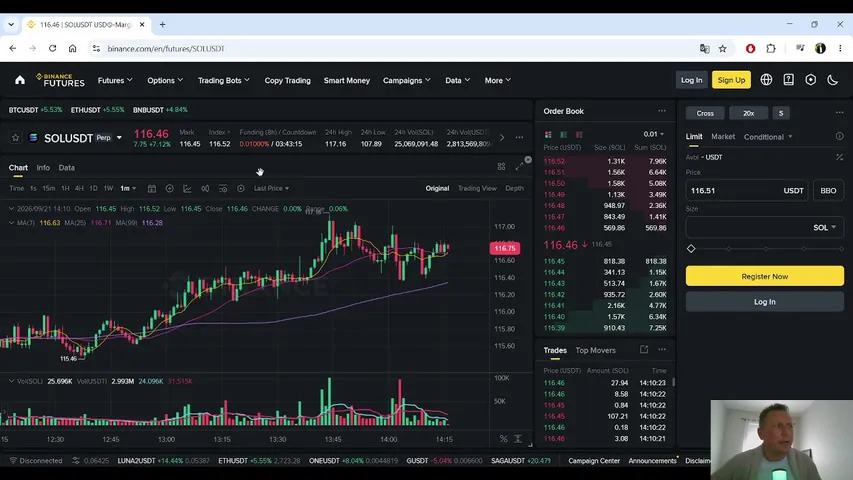Open the Top Movers tab
This screenshot has width=853, height=480.
(x=595, y=350)
